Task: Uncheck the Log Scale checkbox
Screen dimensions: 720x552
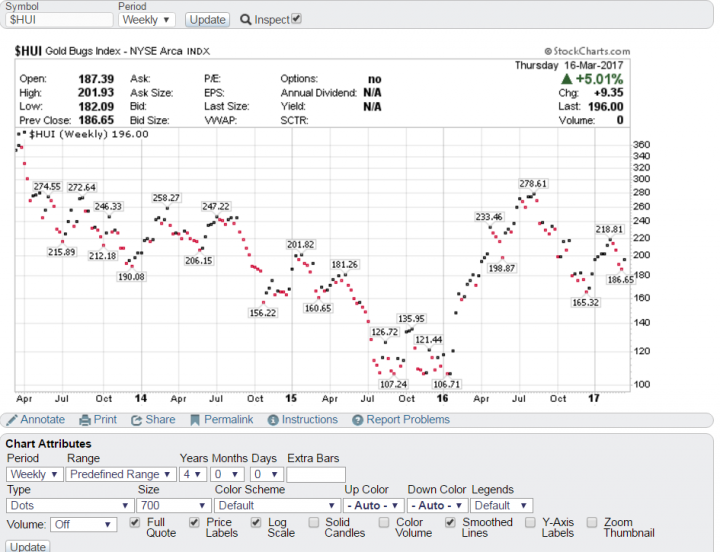Action: click(257, 522)
